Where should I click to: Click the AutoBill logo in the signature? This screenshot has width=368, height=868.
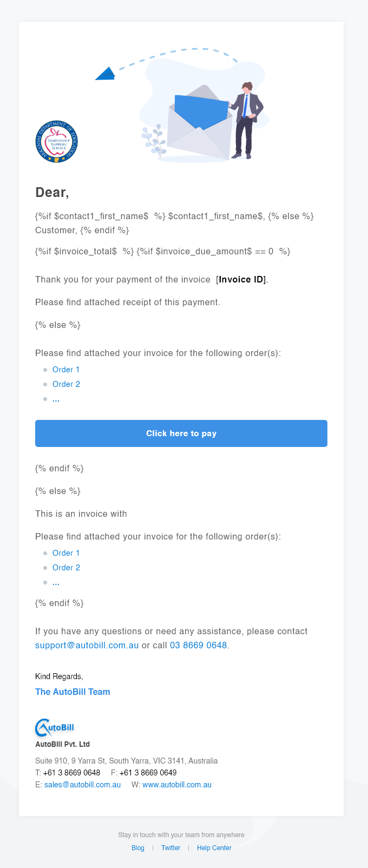pos(55,728)
